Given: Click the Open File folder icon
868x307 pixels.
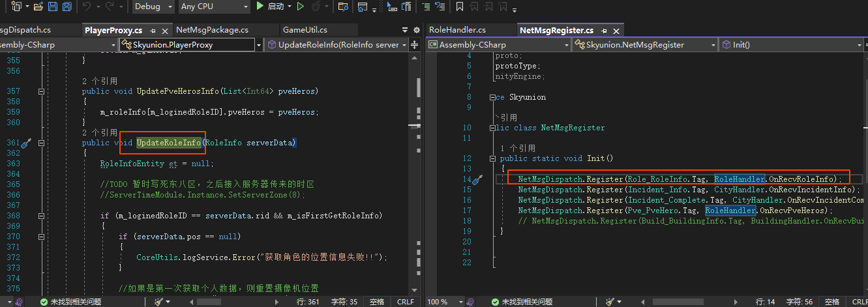Looking at the screenshot, I should [x=38, y=7].
